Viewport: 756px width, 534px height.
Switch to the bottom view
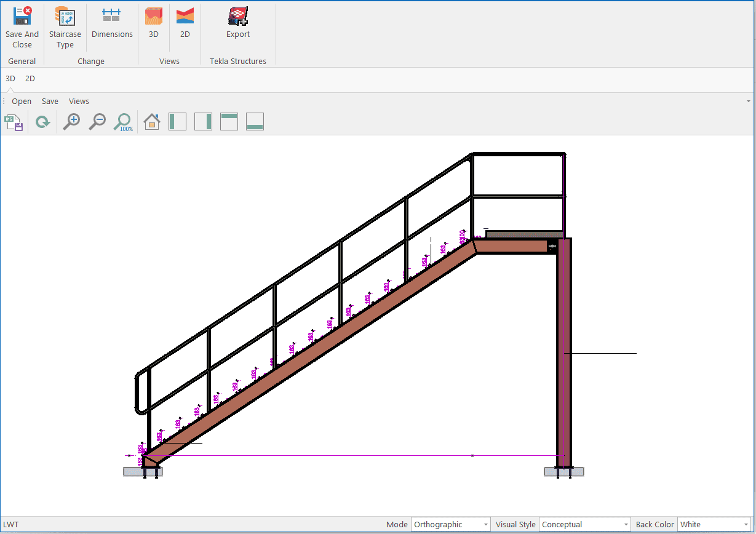255,122
